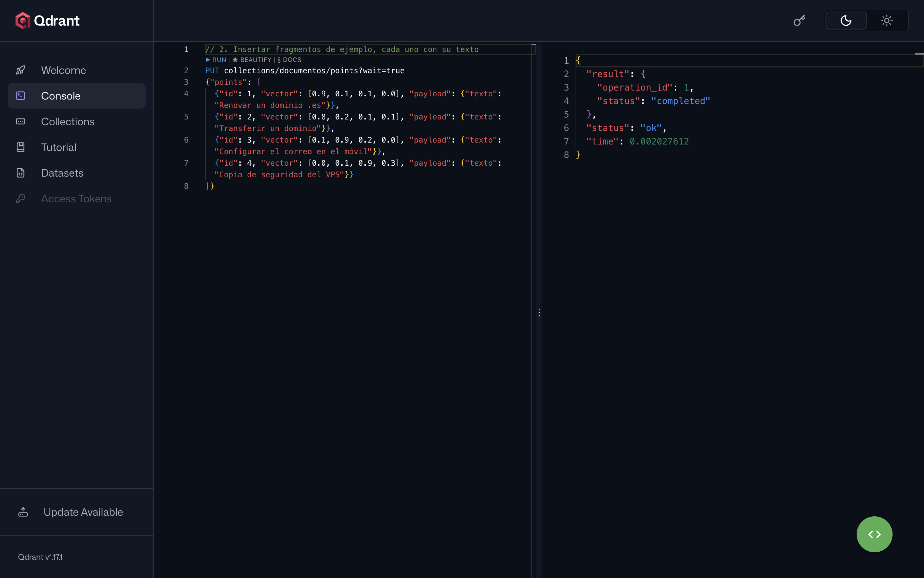924x578 pixels.
Task: Click the Tutorial book icon
Action: (x=21, y=147)
